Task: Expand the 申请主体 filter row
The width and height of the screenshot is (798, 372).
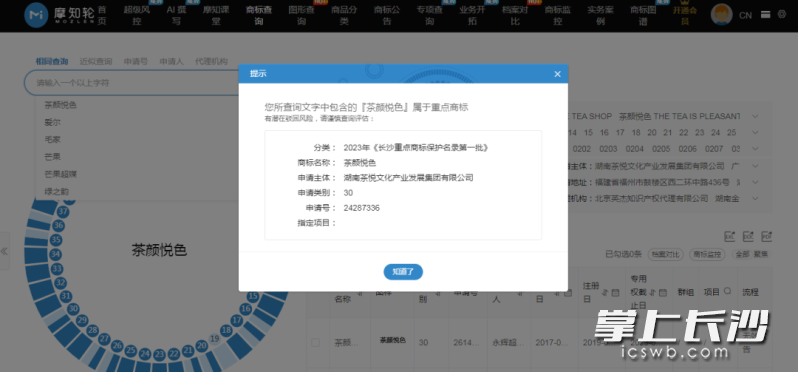Action: [x=755, y=166]
